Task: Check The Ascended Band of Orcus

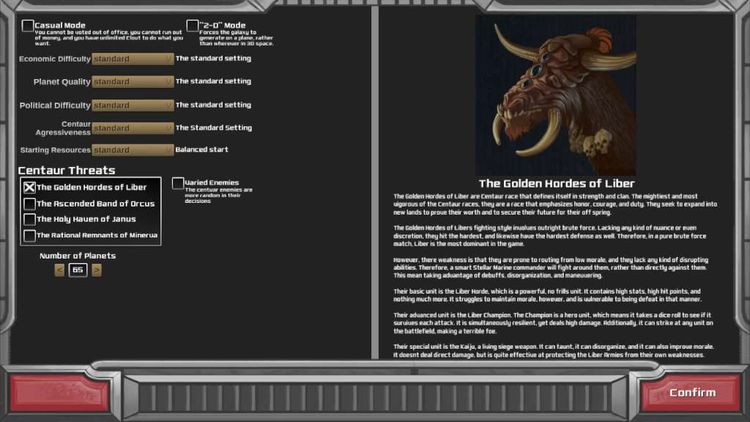Action: click(x=30, y=204)
